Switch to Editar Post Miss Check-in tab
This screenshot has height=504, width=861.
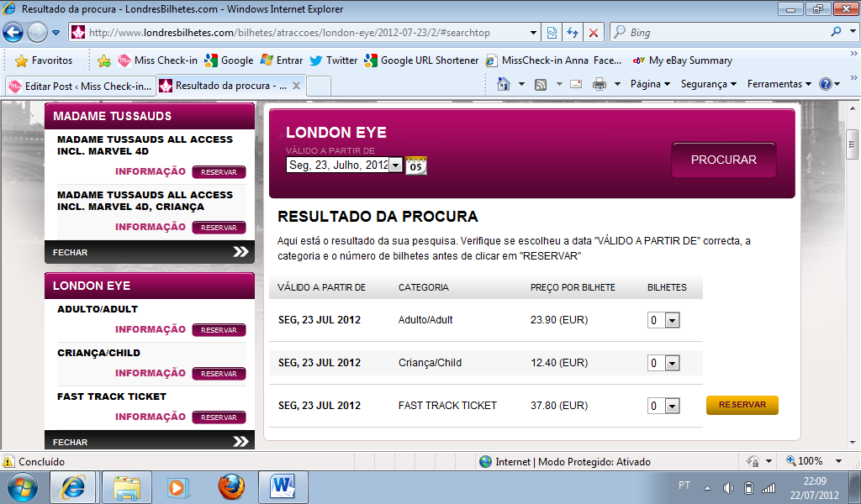80,86
